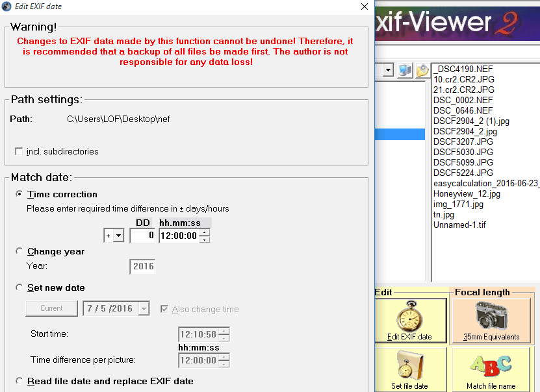This screenshot has width=540, height=392.
Task: Click the Current date button
Action: tap(51, 308)
